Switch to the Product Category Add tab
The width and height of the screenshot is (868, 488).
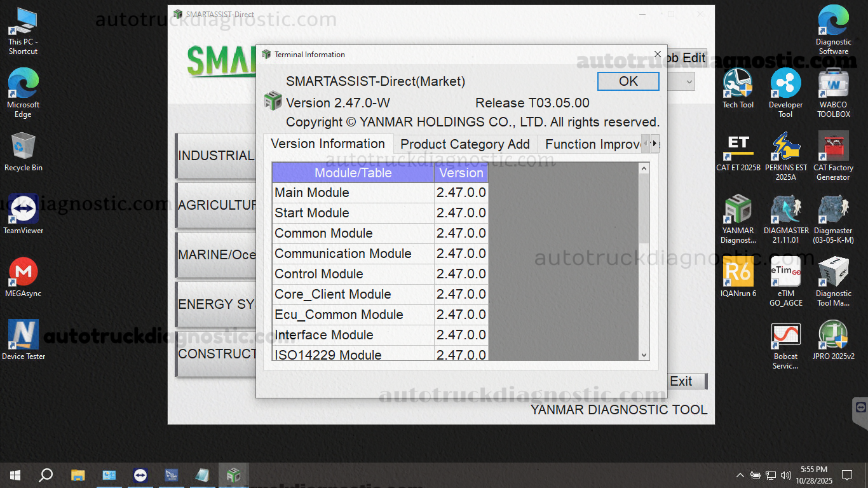[465, 144]
